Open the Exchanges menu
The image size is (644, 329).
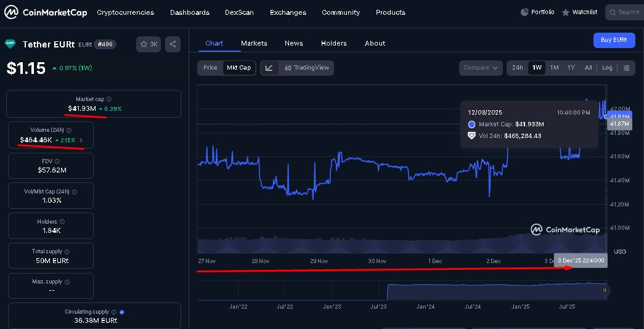coord(288,13)
